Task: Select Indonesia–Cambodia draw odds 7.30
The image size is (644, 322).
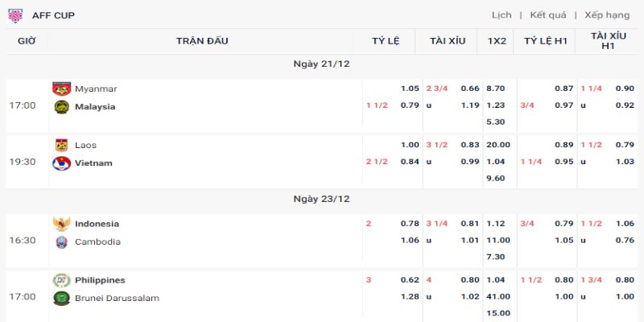Action: click(496, 256)
